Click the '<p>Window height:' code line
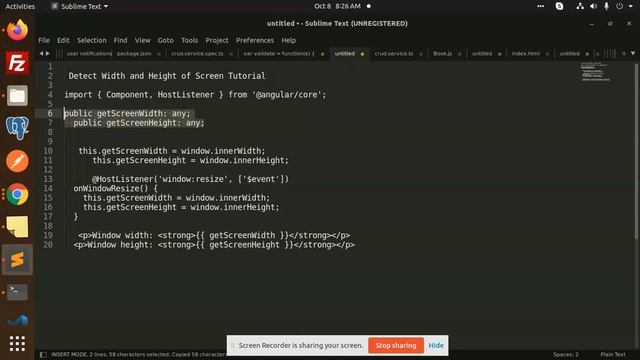Image resolution: width=640 pixels, height=360 pixels. [x=214, y=244]
